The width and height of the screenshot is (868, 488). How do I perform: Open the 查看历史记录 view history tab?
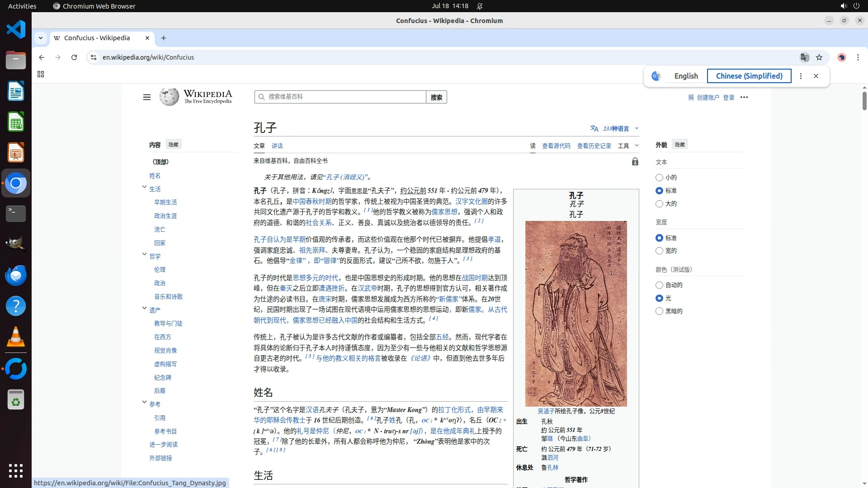[x=594, y=146]
